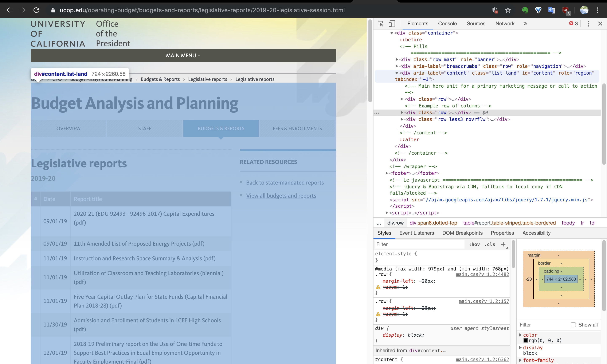
Task: Toggle the :hov element state panel
Action: click(474, 244)
